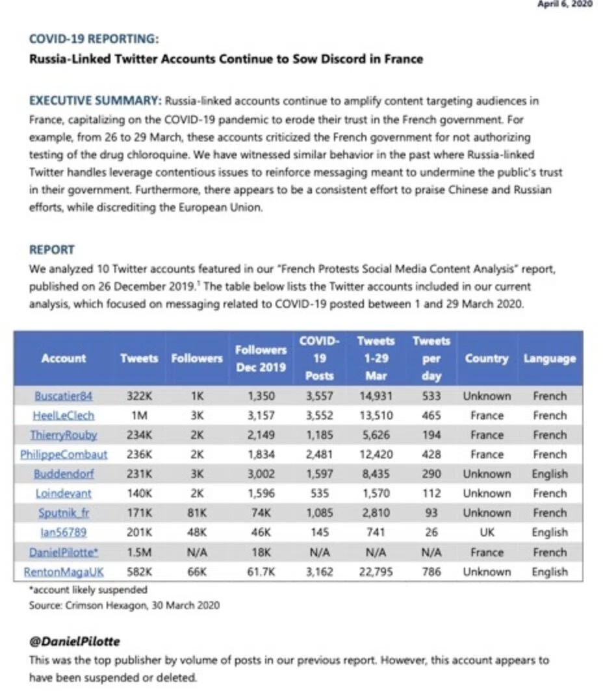
Task: Follow the RentonMagaUK account link
Action: [x=64, y=572]
